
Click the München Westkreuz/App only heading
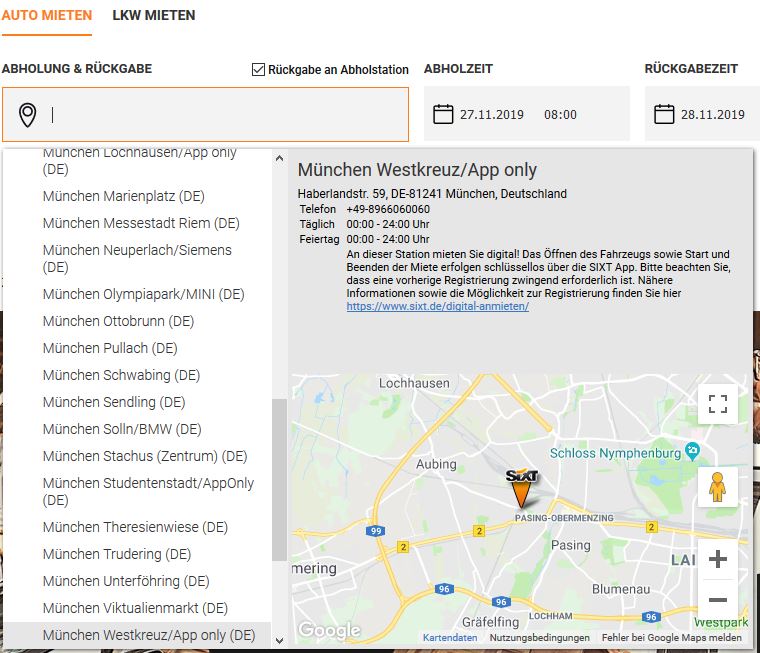[x=417, y=170]
